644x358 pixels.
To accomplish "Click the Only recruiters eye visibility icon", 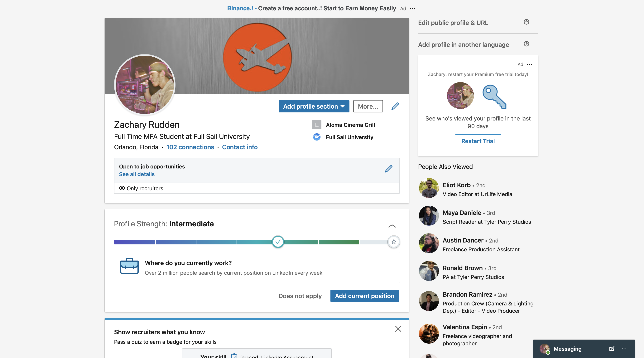I will 122,188.
